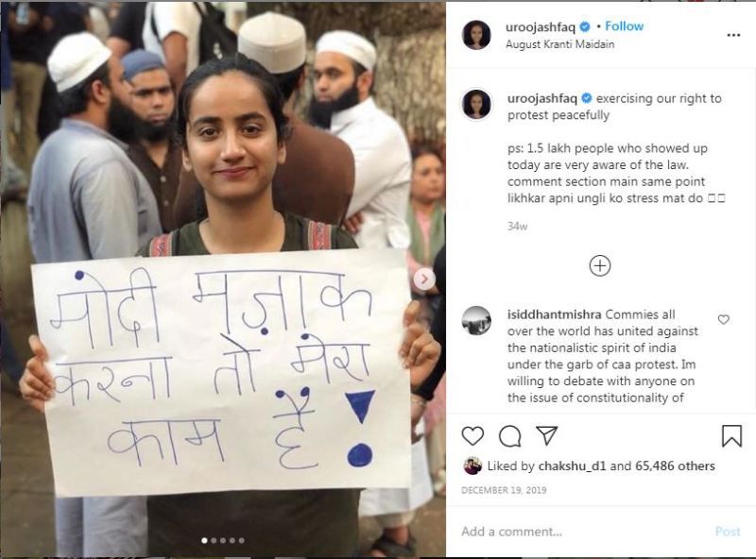The width and height of the screenshot is (756, 559).
Task: Load more comments with plus circle
Action: click(600, 265)
